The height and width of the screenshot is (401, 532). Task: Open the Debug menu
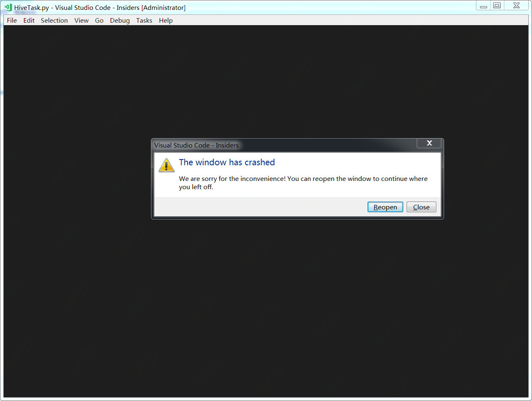120,20
